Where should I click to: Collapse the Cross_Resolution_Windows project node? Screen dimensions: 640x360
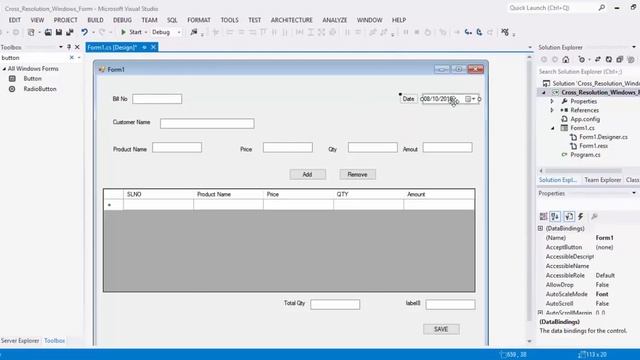543,93
